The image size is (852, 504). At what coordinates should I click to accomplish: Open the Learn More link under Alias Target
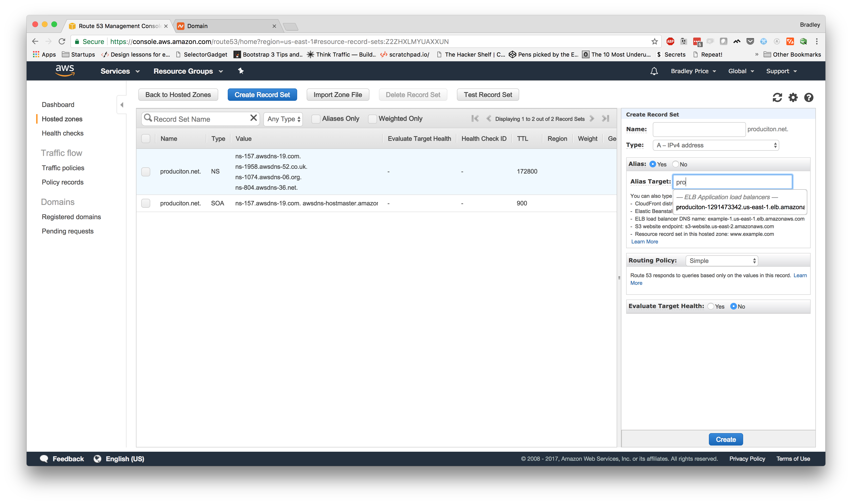(644, 242)
